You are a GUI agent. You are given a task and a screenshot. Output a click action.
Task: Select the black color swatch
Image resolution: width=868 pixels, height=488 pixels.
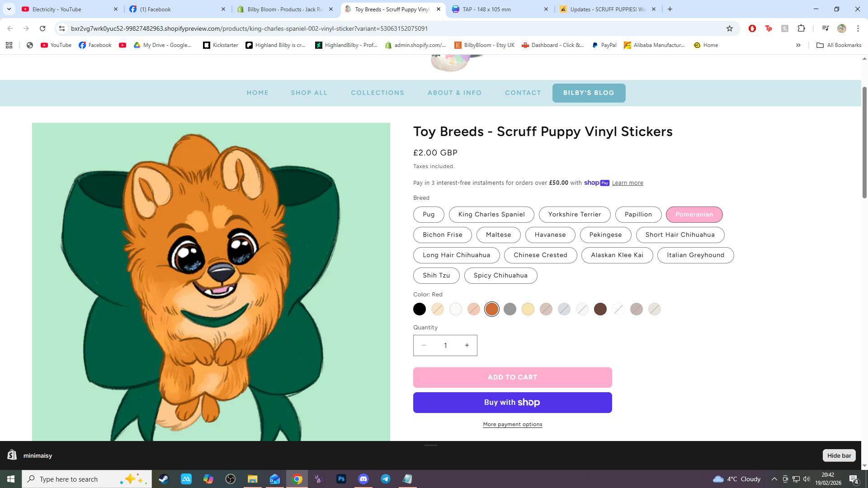pyautogui.click(x=420, y=310)
